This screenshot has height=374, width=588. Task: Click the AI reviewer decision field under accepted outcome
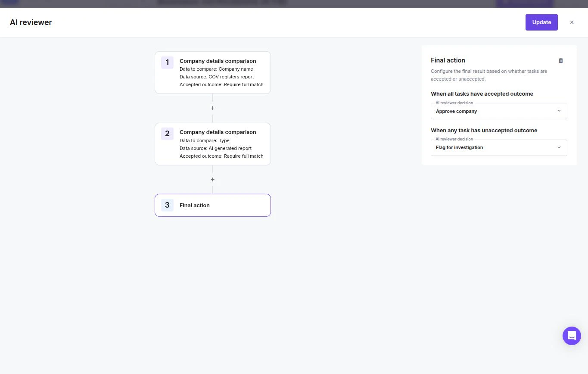[x=498, y=111]
